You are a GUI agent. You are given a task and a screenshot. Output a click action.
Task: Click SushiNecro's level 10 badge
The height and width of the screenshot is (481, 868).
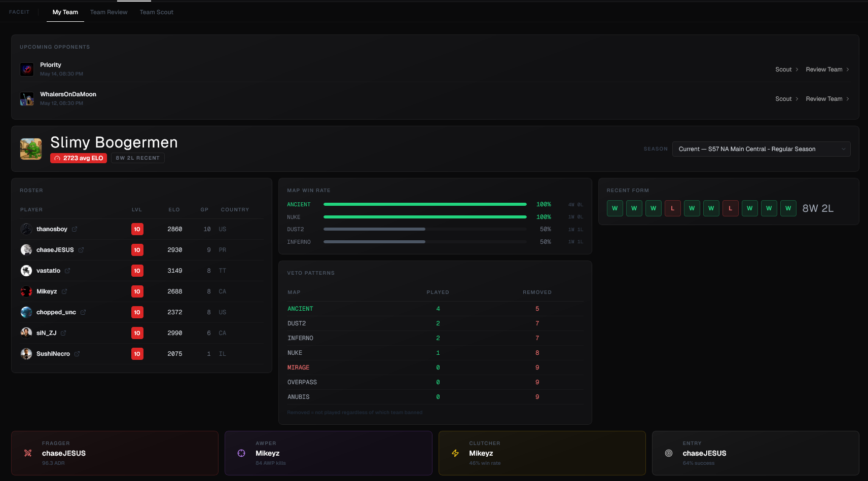click(137, 354)
